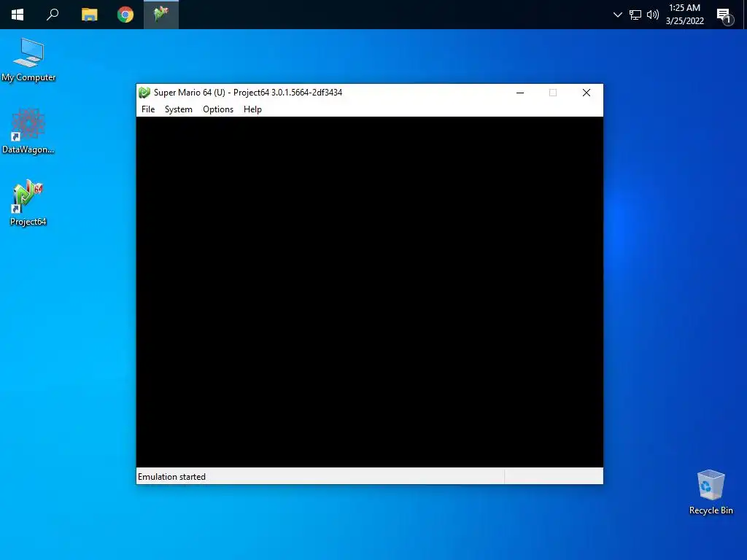Select the Project64 taskbar button
The width and height of the screenshot is (747, 560).
[x=161, y=15]
